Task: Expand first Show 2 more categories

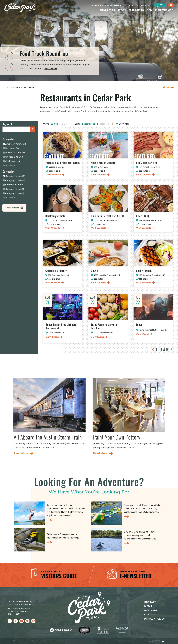Action: pyautogui.click(x=9, y=165)
